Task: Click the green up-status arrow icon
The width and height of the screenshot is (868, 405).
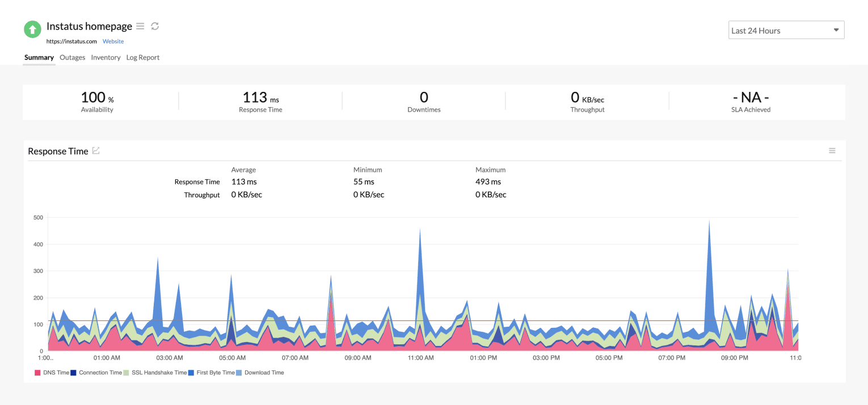Action: tap(32, 29)
